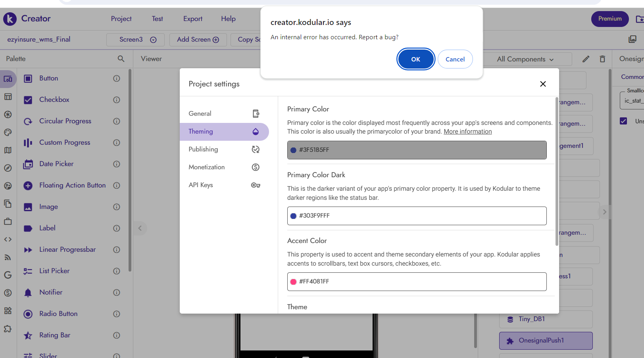
Task: Click the Rating Bar star icon
Action: pos(28,335)
